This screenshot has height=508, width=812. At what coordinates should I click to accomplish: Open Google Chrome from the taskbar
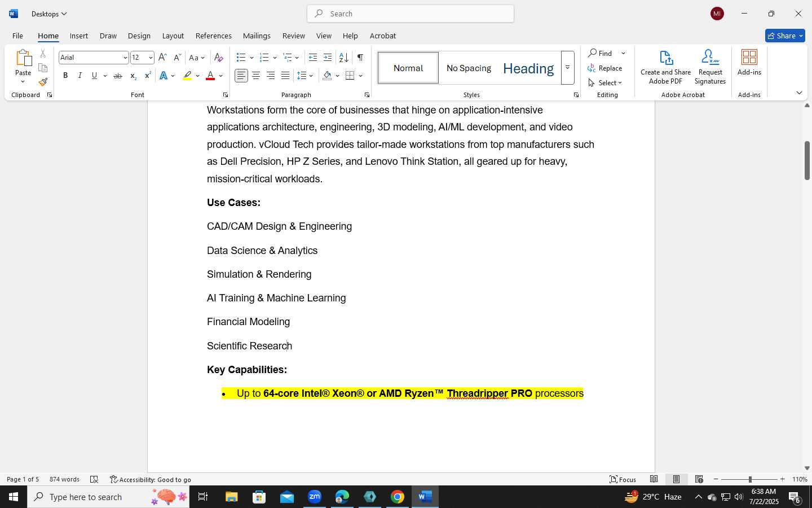[x=398, y=497]
